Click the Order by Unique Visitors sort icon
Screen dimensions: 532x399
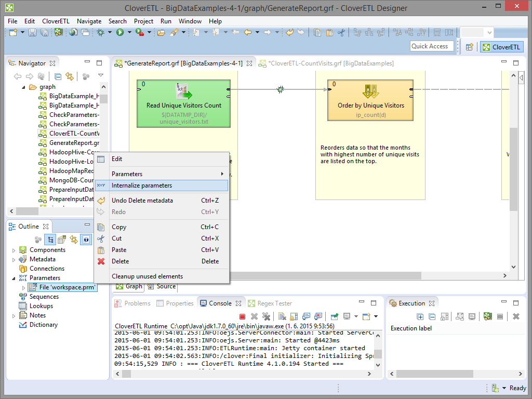371,91
